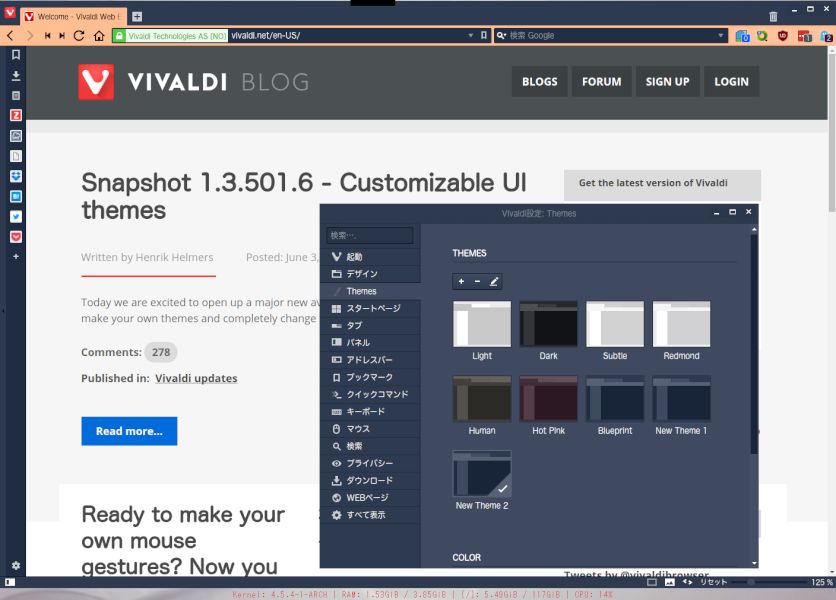Open settings gear at sidebar bottom

click(16, 565)
